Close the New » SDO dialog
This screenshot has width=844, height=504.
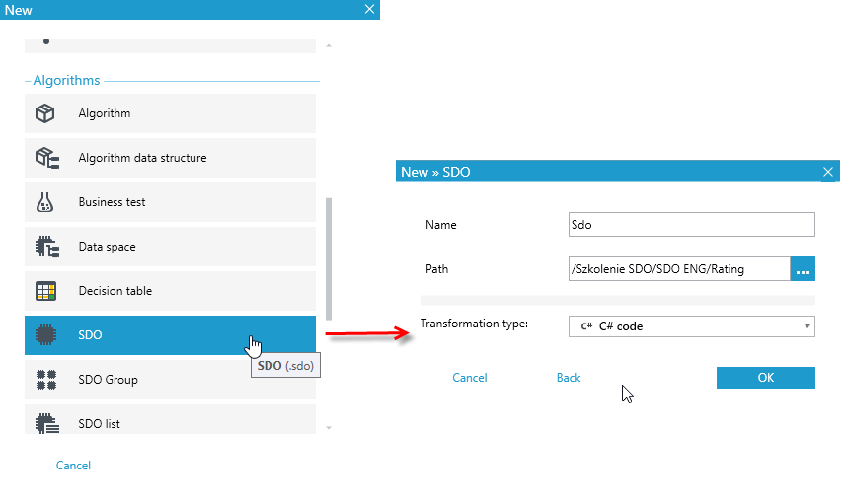point(828,172)
